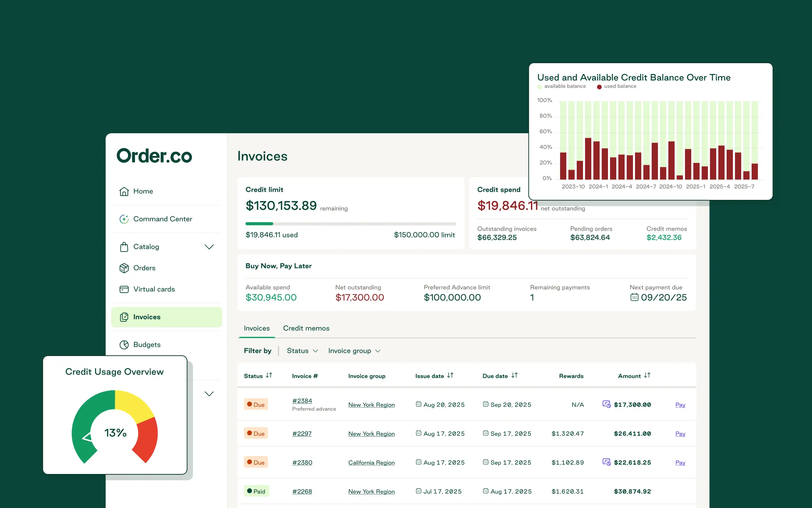The height and width of the screenshot is (508, 812).
Task: Click the Invoices sidebar icon
Action: point(124,317)
